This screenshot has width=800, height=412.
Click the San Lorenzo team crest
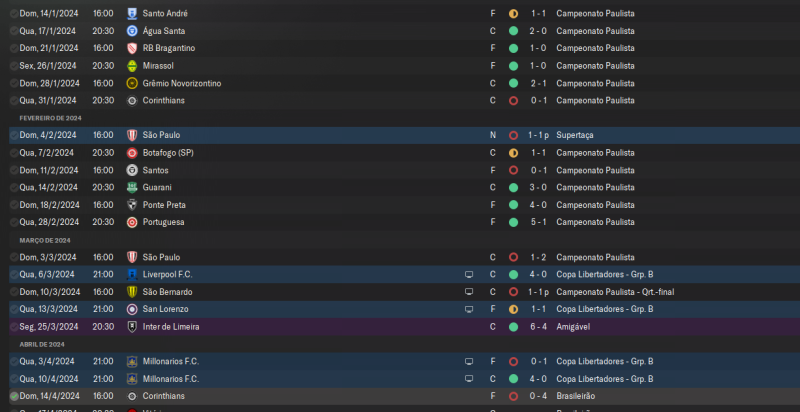click(x=132, y=309)
